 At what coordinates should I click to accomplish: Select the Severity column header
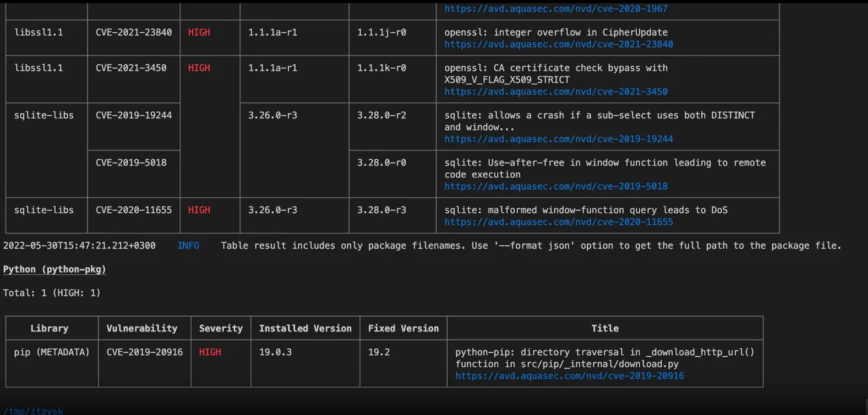click(221, 328)
